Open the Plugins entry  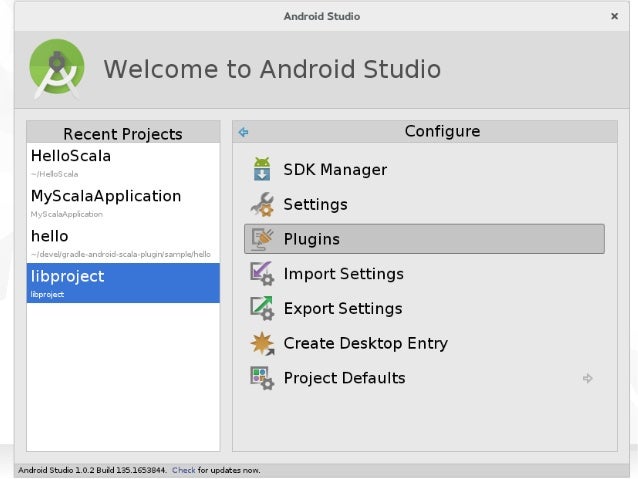tap(424, 239)
